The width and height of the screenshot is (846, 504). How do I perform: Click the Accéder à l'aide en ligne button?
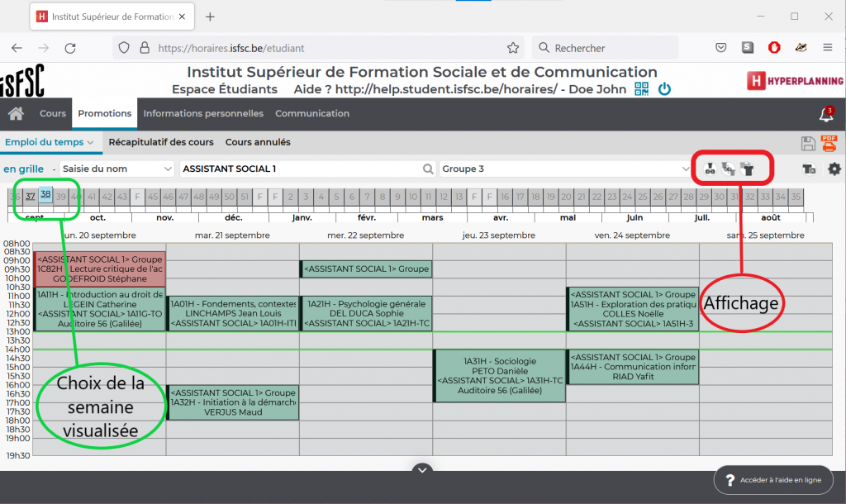pyautogui.click(x=773, y=479)
